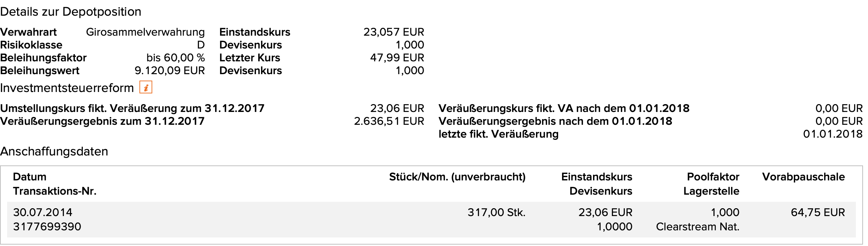Click the Clearstream Nat. Lagerstelle entry
Screen dimensions: 868x246
(x=698, y=227)
